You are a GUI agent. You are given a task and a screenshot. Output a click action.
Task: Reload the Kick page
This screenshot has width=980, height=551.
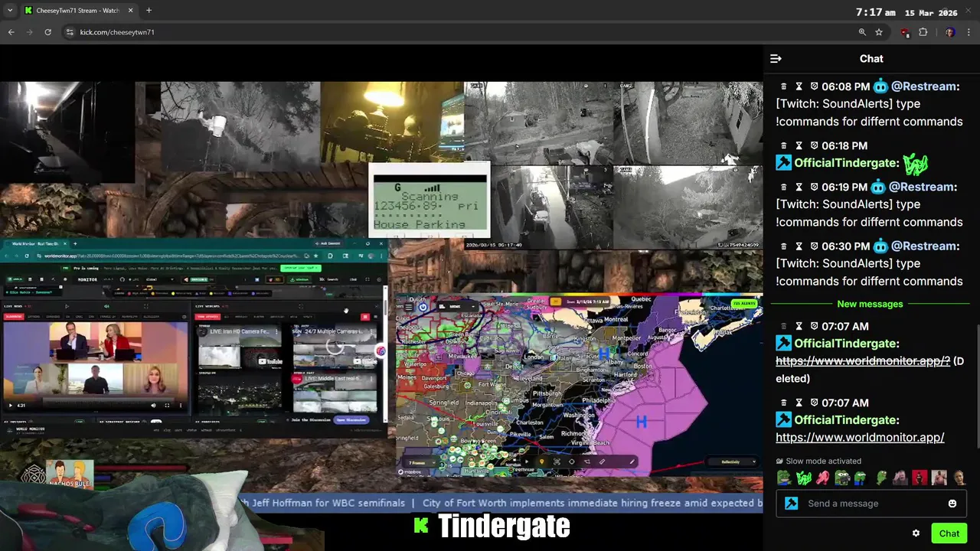coord(47,32)
